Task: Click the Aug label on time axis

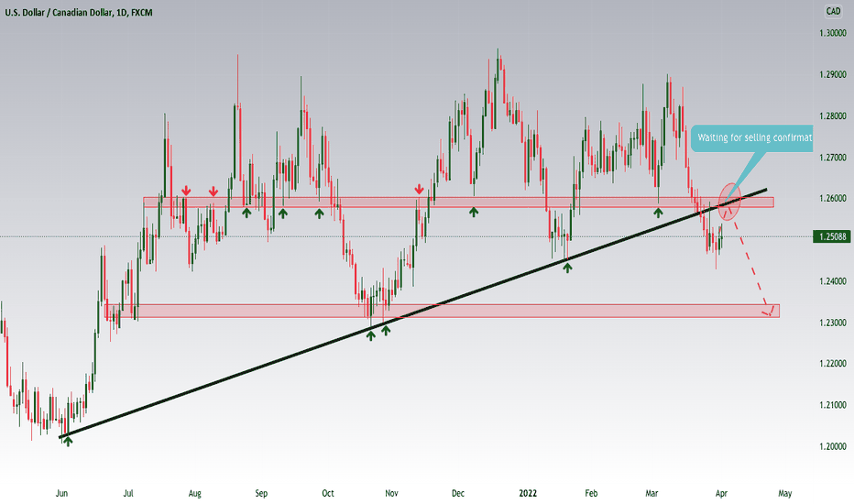Action: (x=194, y=493)
